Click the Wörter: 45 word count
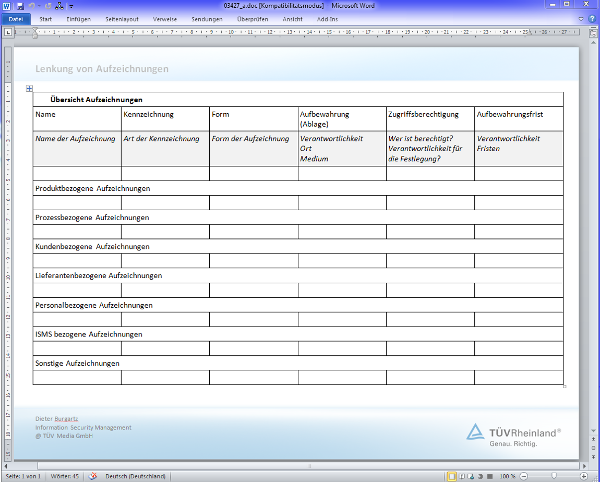The width and height of the screenshot is (600, 482). 63,475
